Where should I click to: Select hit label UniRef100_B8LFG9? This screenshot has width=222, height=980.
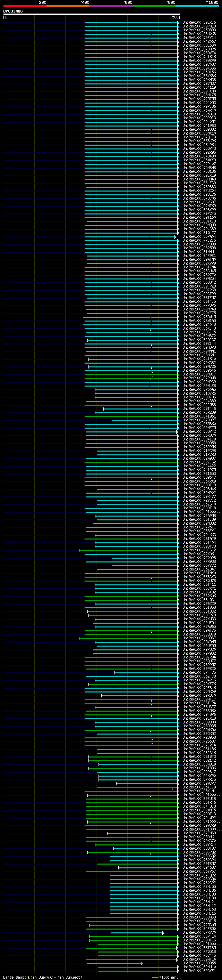tap(199, 183)
